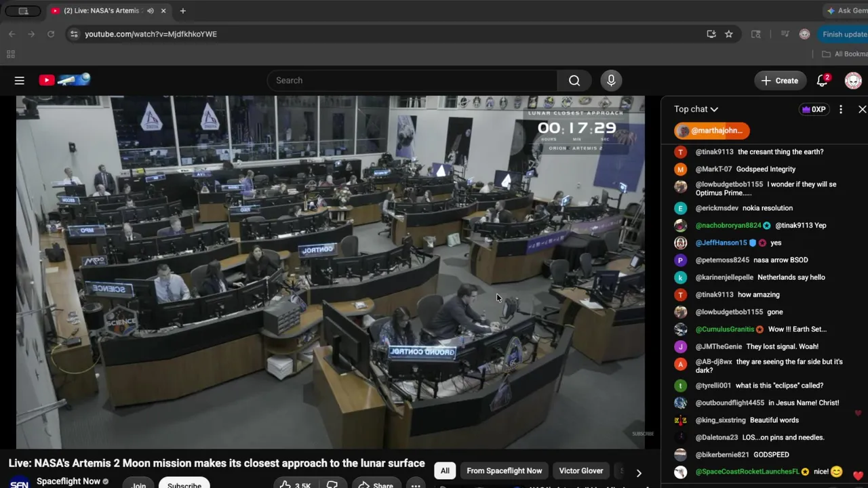Share the video
The width and height of the screenshot is (868, 488).
pyautogui.click(x=376, y=485)
